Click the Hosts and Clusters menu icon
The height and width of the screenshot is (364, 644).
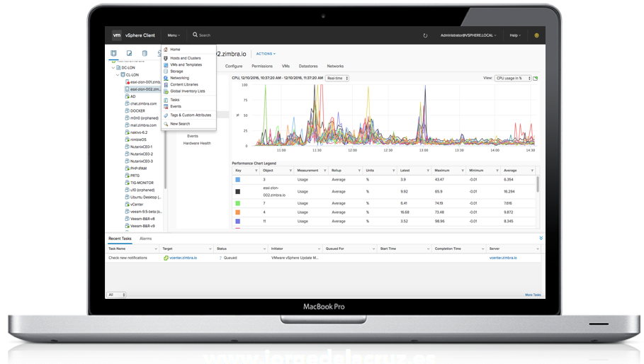(166, 58)
